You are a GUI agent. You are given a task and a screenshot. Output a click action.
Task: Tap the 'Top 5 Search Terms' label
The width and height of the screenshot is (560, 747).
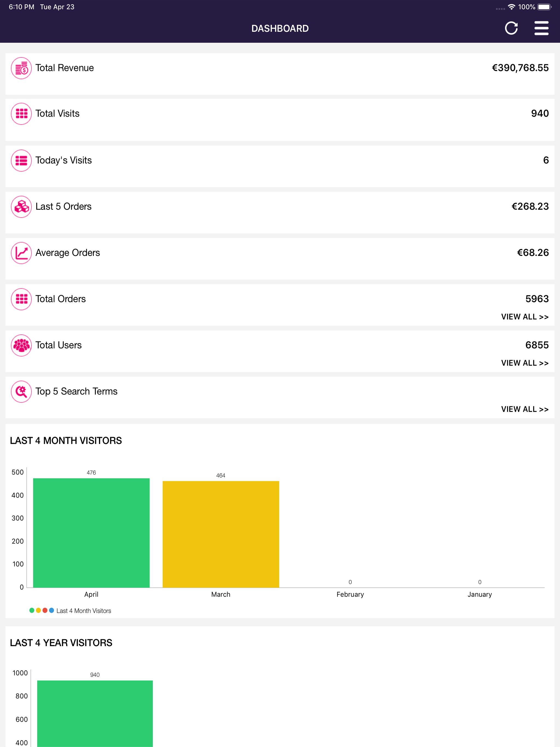76,391
